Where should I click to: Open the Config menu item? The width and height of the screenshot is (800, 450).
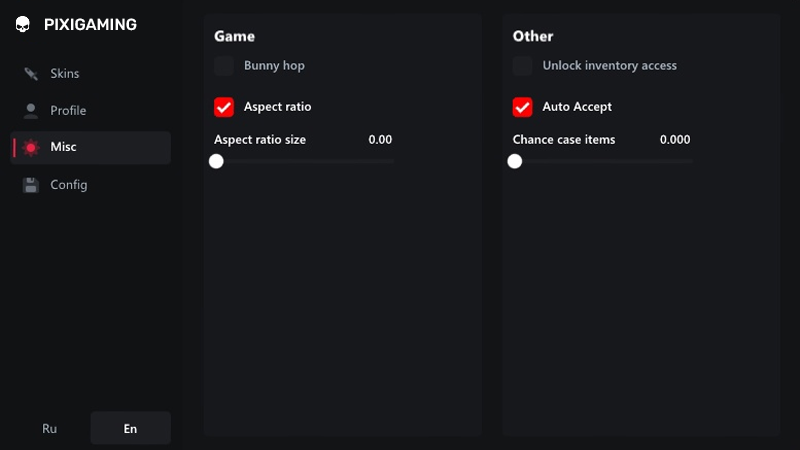(90, 185)
